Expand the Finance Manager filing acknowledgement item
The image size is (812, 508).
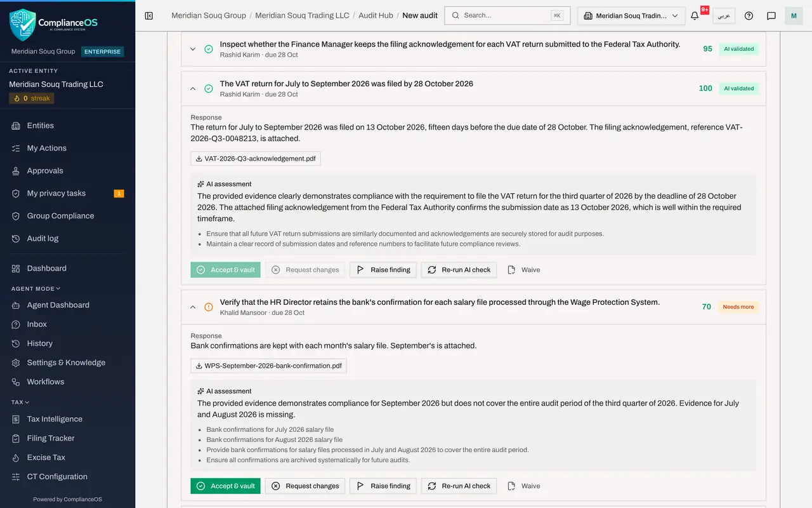(x=193, y=49)
